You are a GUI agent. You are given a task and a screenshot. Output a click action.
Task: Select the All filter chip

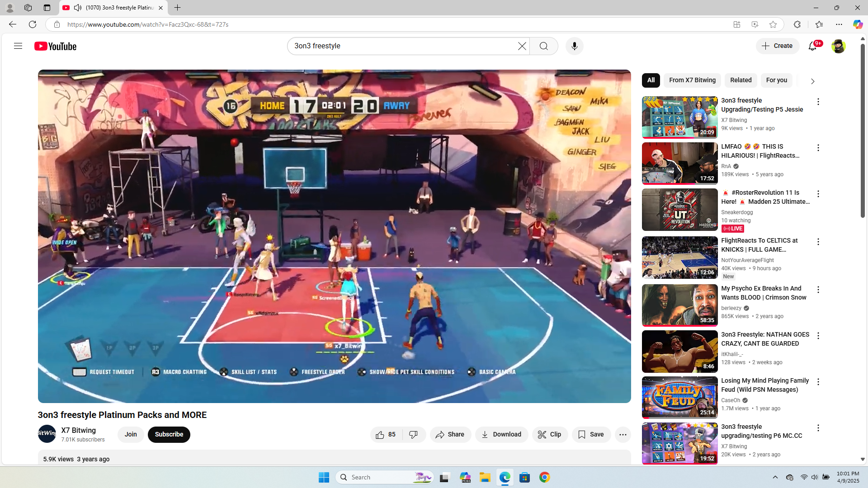coord(651,80)
